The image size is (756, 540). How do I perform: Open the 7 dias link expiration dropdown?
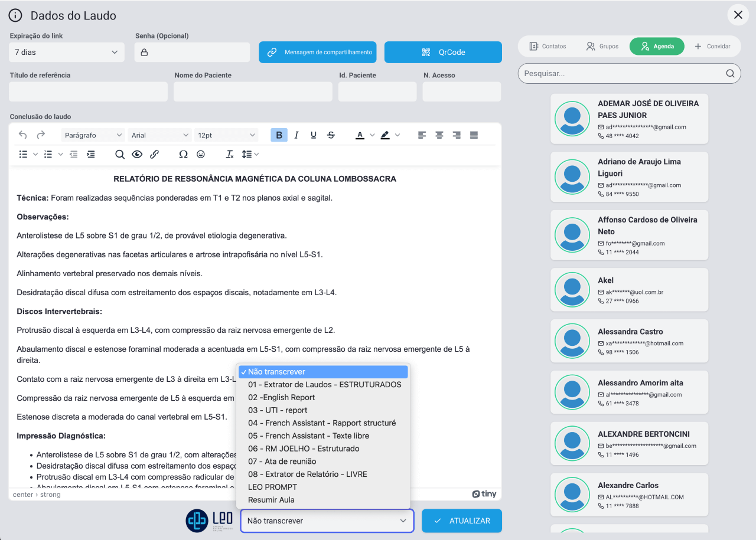tap(67, 53)
